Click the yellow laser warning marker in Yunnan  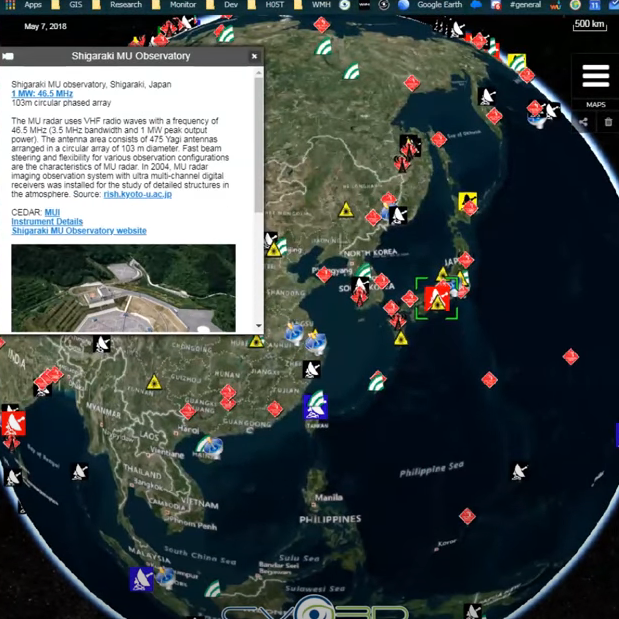point(154,382)
